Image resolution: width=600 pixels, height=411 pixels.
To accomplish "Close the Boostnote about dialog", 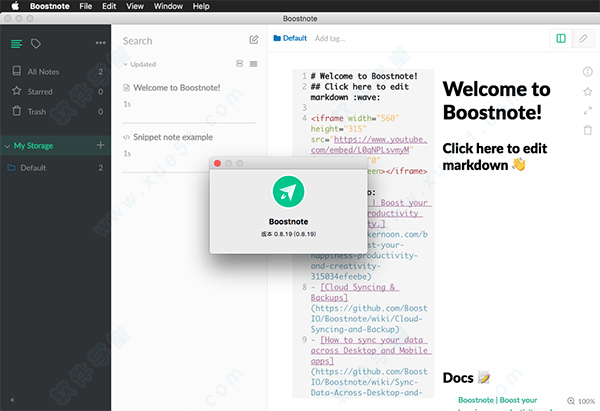I will (x=217, y=163).
